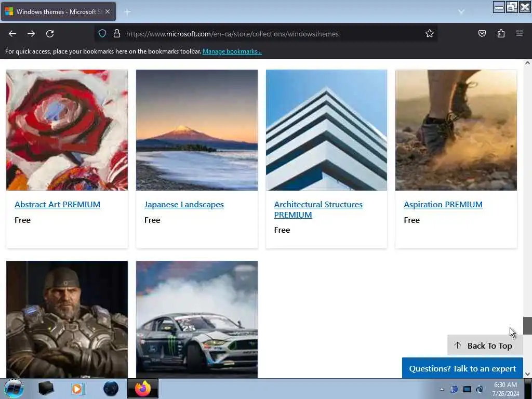Open Aspiration PREMIUM theme link
Viewport: 532px width, 399px height.
443,204
